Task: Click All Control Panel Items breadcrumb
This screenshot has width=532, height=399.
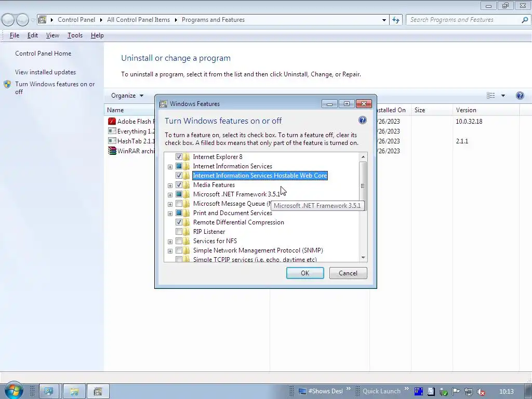Action: click(138, 20)
